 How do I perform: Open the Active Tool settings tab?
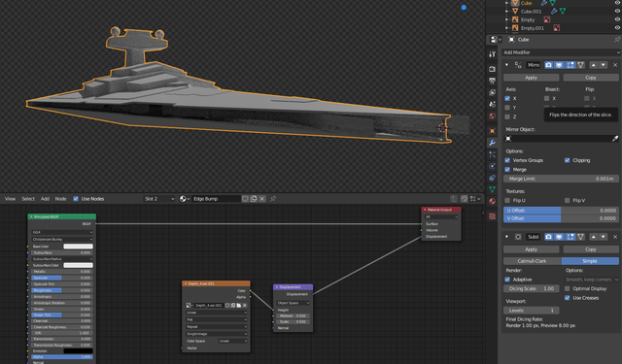pyautogui.click(x=492, y=54)
